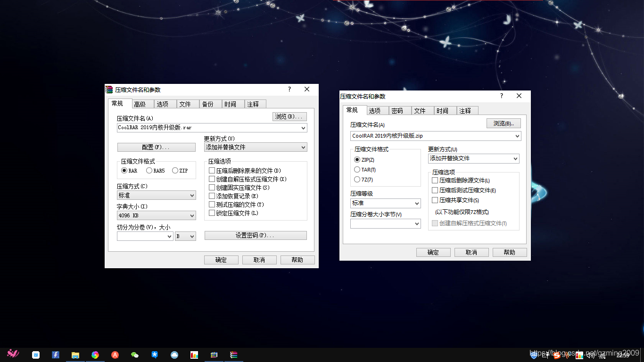Check the battery power tray icon
644x362 pixels.
tap(545, 355)
